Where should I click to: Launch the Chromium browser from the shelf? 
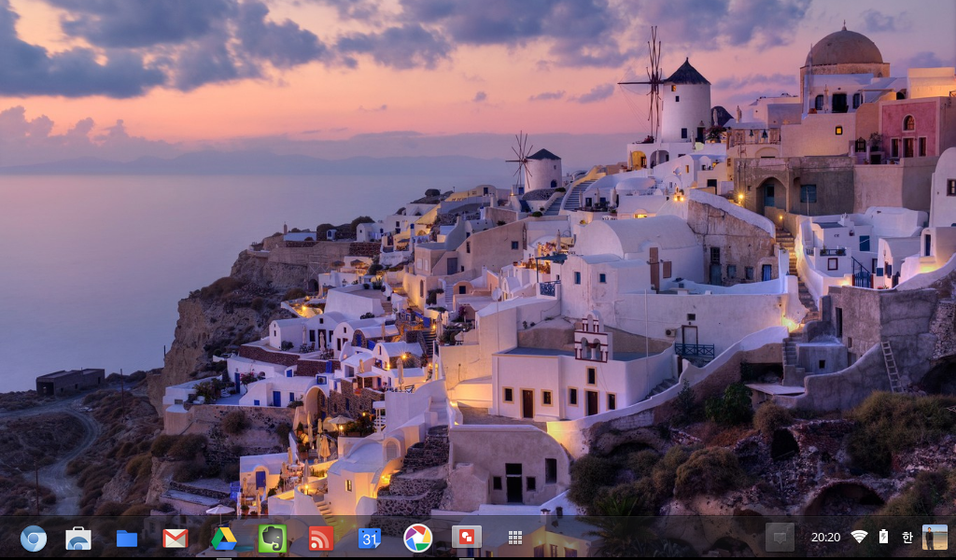pyautogui.click(x=34, y=539)
